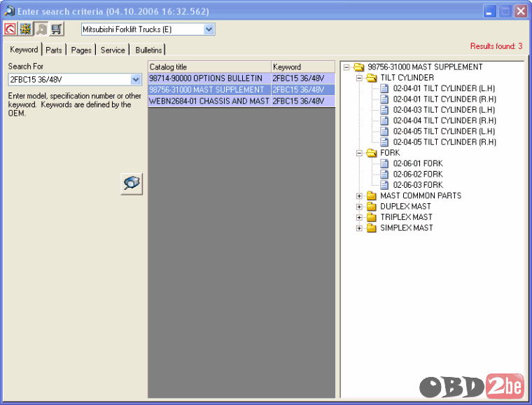Screen dimensions: 532x405
Task: Click the Search For text field
Action: point(69,79)
